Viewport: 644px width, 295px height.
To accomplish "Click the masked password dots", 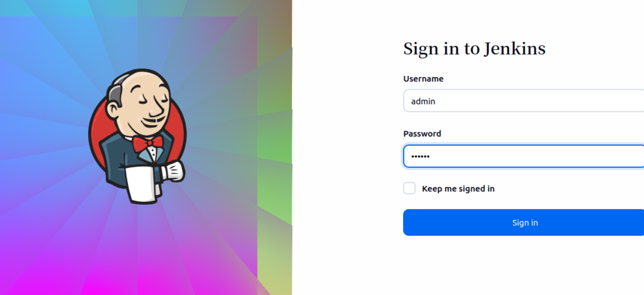I will [x=420, y=156].
